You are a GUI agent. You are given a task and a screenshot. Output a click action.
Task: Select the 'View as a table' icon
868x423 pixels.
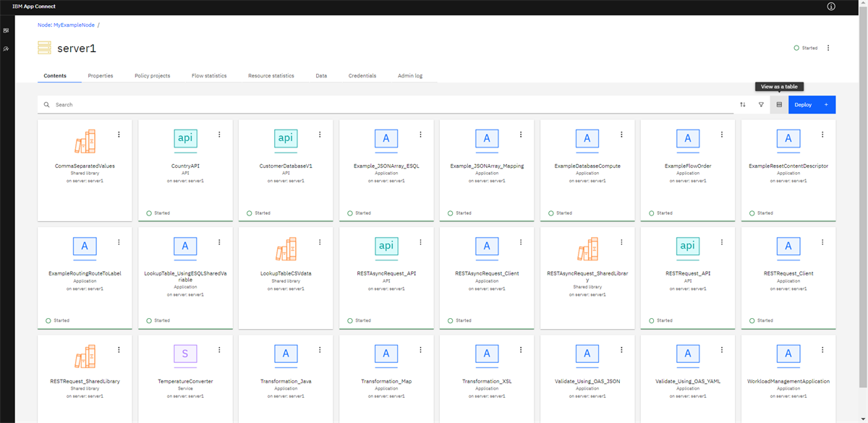coord(779,104)
